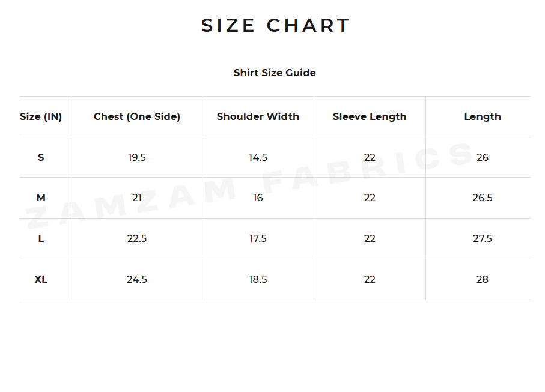The height and width of the screenshot is (392, 545).
Task: Click shoulder width value 14.5
Action: point(258,157)
